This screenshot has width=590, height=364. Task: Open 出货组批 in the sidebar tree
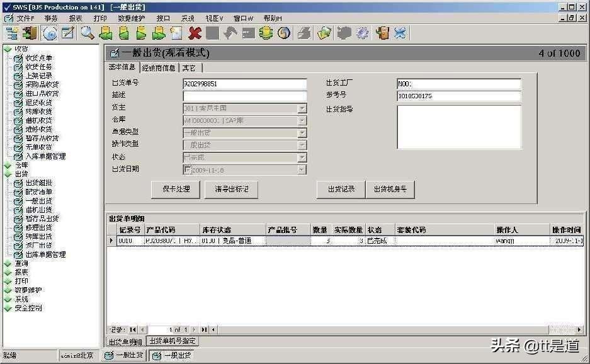38,183
